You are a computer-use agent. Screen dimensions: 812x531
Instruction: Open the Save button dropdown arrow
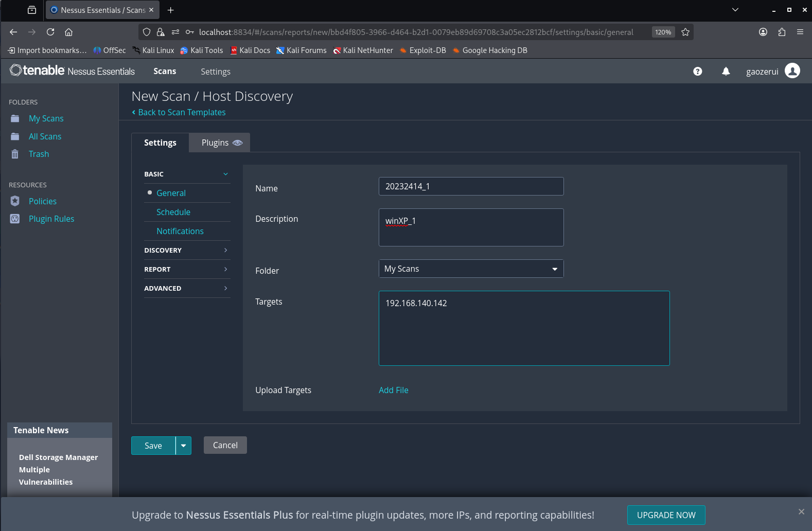[x=183, y=446]
